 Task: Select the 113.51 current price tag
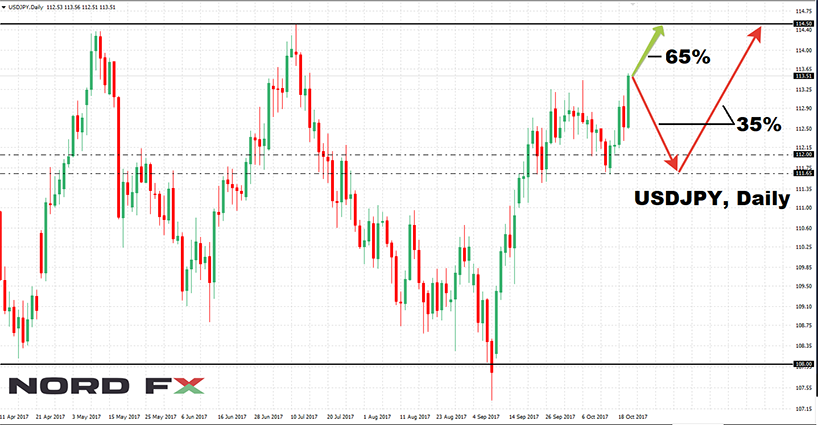tap(802, 75)
